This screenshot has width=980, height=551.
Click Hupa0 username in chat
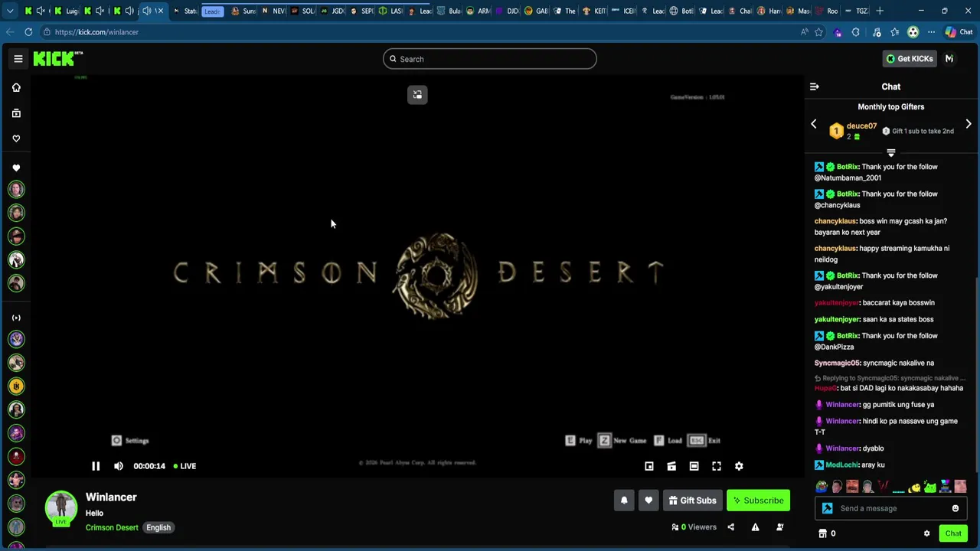point(825,388)
